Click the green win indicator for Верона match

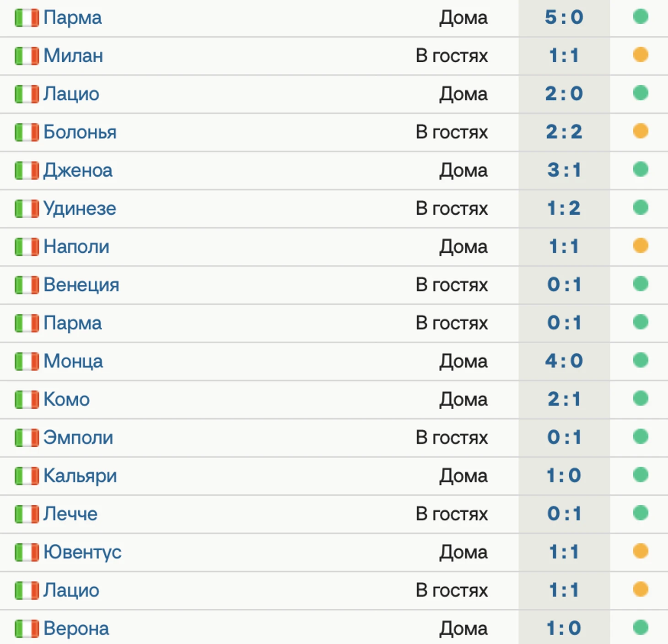[641, 628]
